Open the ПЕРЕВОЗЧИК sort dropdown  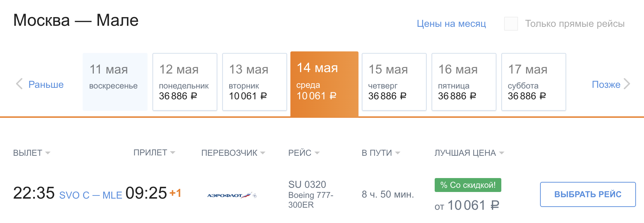(x=233, y=153)
